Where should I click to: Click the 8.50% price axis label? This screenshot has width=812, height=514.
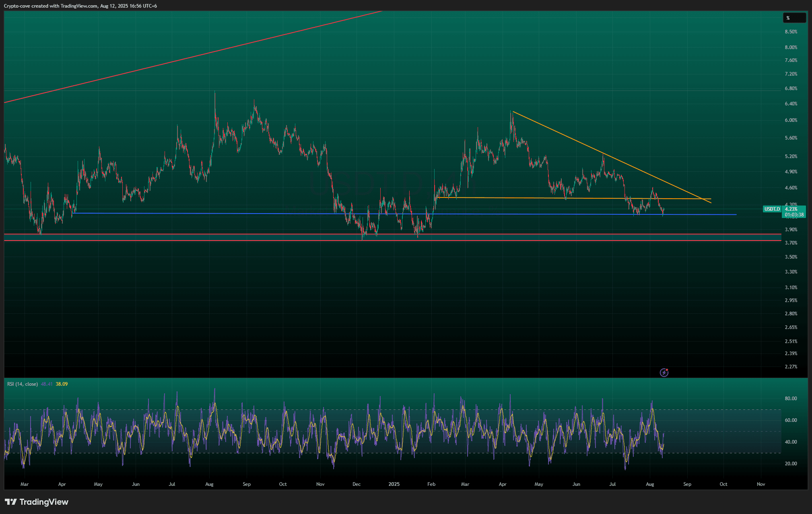(x=791, y=32)
